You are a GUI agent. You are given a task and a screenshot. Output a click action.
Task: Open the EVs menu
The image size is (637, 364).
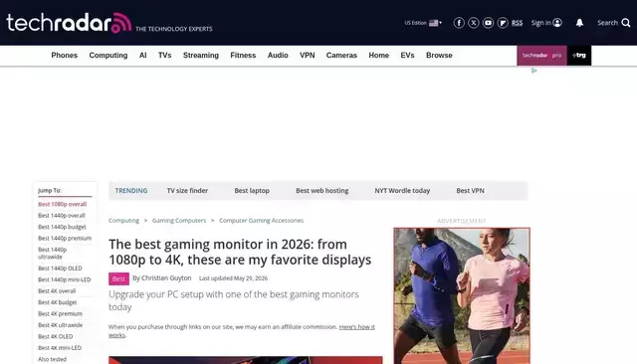tap(407, 55)
